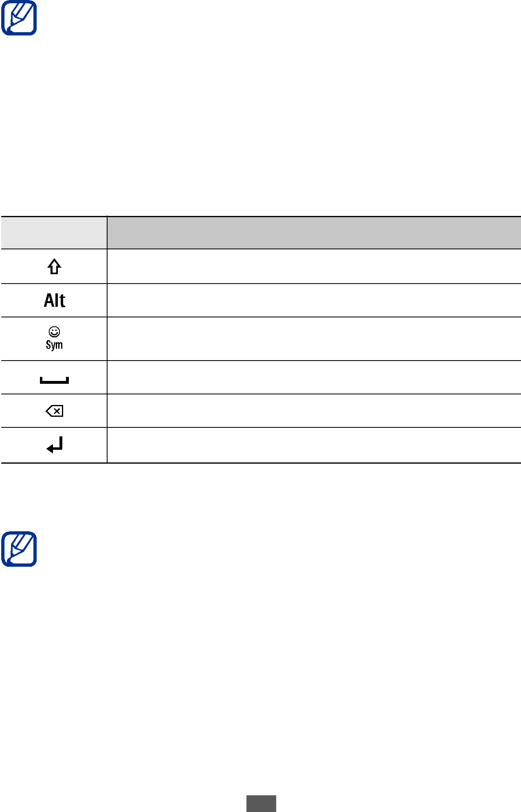Click the Enter return arrow icon
The image size is (521, 812).
click(55, 445)
